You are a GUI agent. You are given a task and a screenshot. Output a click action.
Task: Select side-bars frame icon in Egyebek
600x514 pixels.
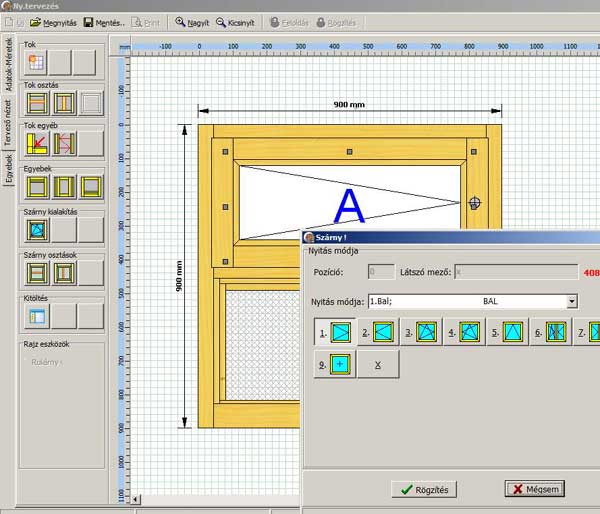pos(64,187)
